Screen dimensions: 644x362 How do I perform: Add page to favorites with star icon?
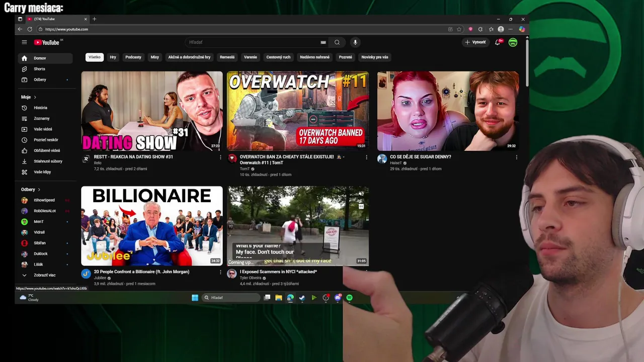[459, 29]
